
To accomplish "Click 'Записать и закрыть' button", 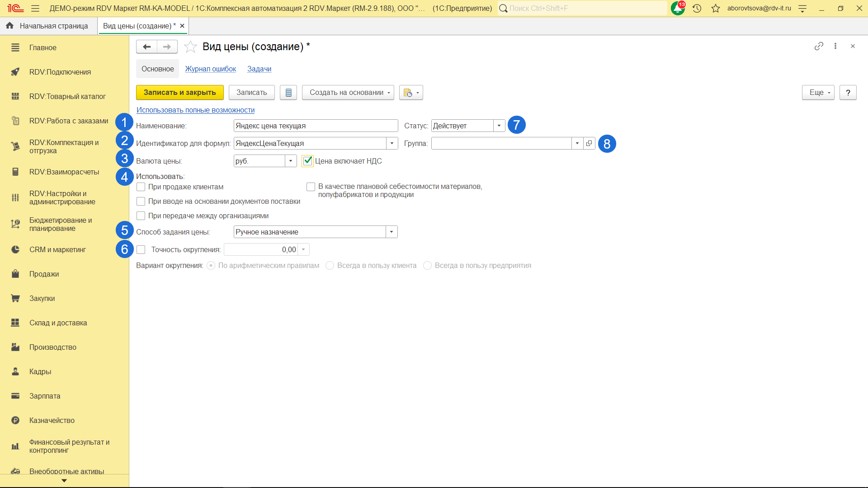I will (x=179, y=93).
